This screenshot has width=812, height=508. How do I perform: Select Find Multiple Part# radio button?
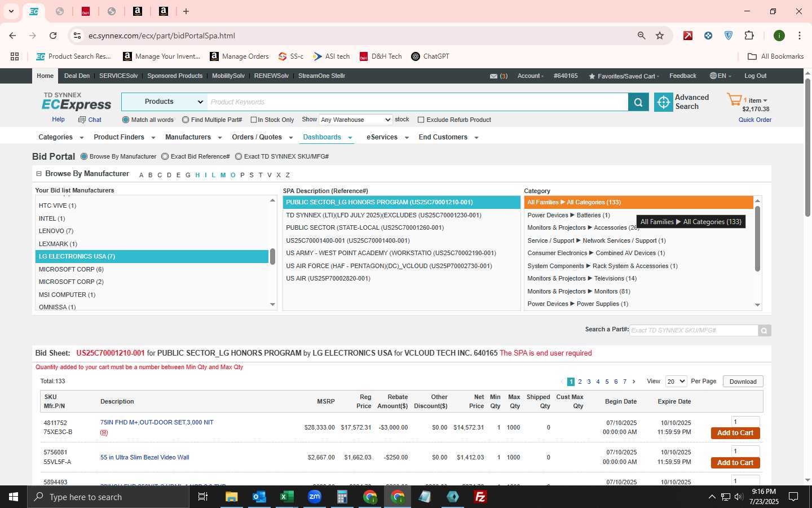click(186, 120)
